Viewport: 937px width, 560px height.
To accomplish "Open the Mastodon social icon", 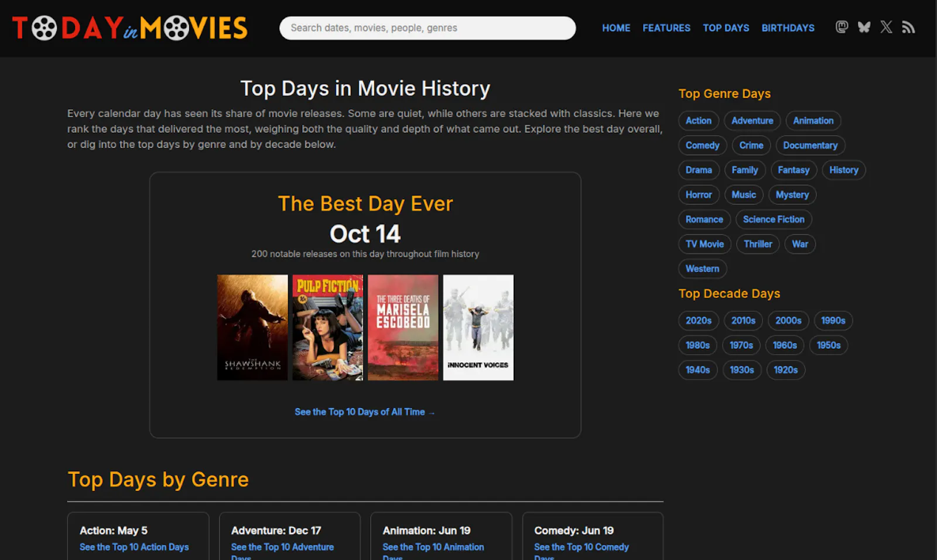I will pyautogui.click(x=842, y=28).
